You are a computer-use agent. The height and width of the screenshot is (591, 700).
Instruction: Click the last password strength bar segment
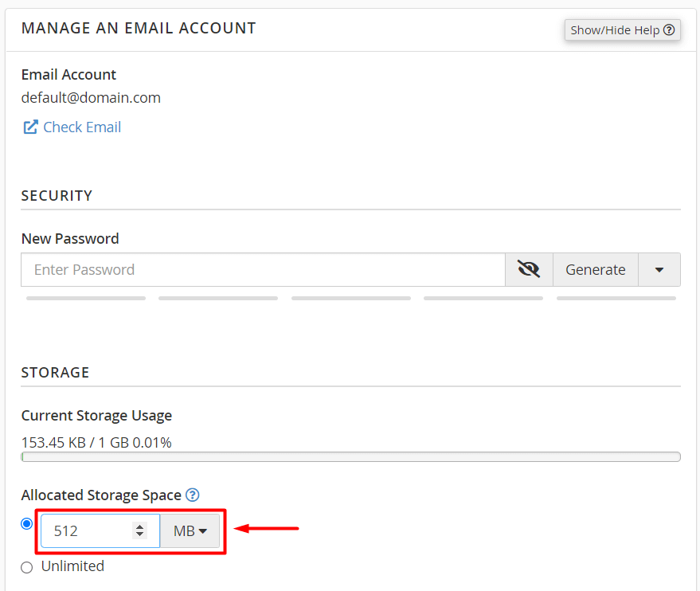pos(616,298)
